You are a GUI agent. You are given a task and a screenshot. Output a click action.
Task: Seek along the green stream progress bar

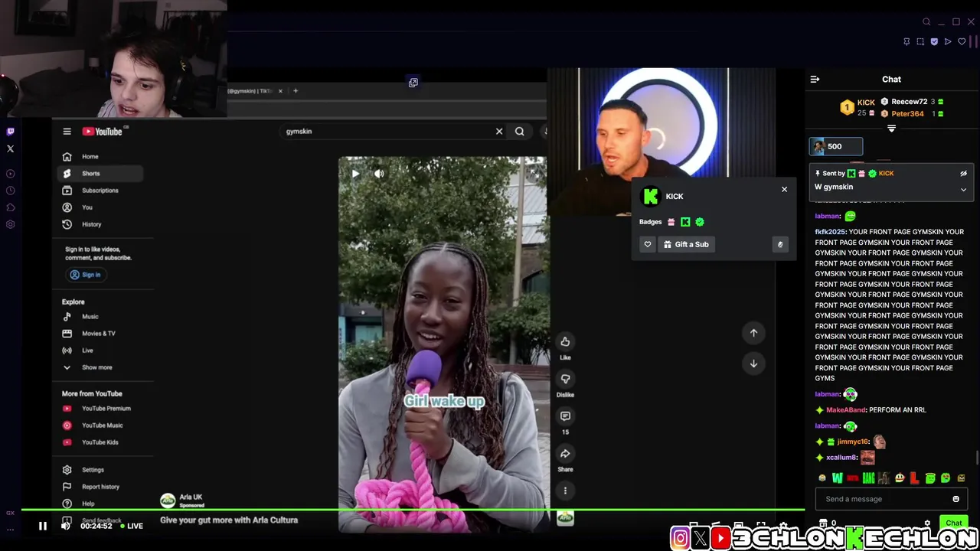pos(413,509)
